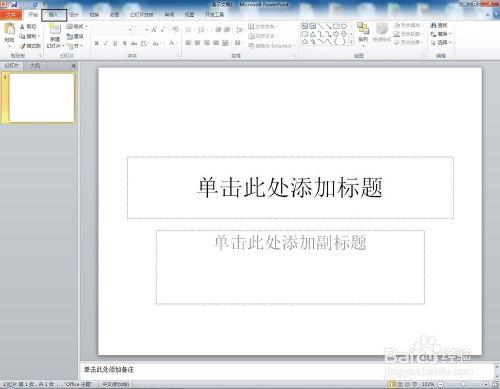Click the Cut (剪切) command
The image size is (500, 389).
(28, 26)
